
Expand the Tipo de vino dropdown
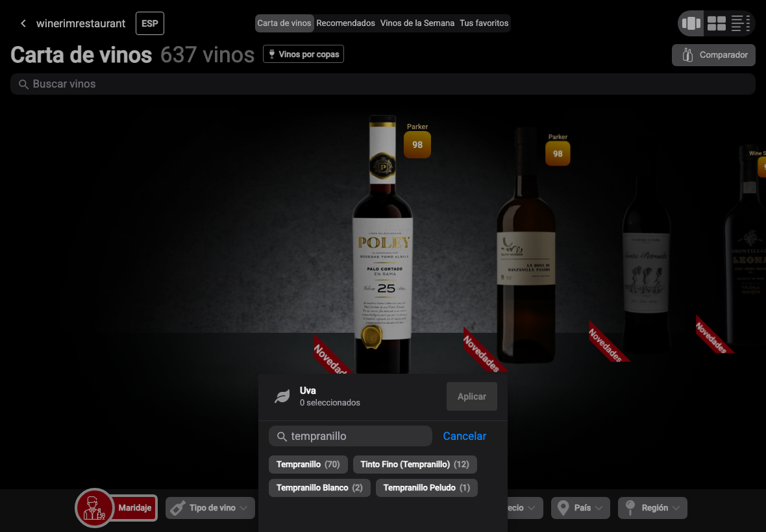(210, 508)
